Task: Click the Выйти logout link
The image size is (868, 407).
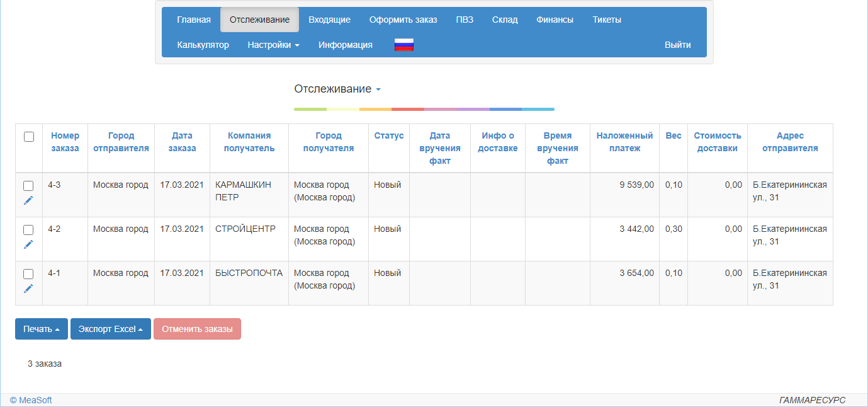Action: (678, 45)
